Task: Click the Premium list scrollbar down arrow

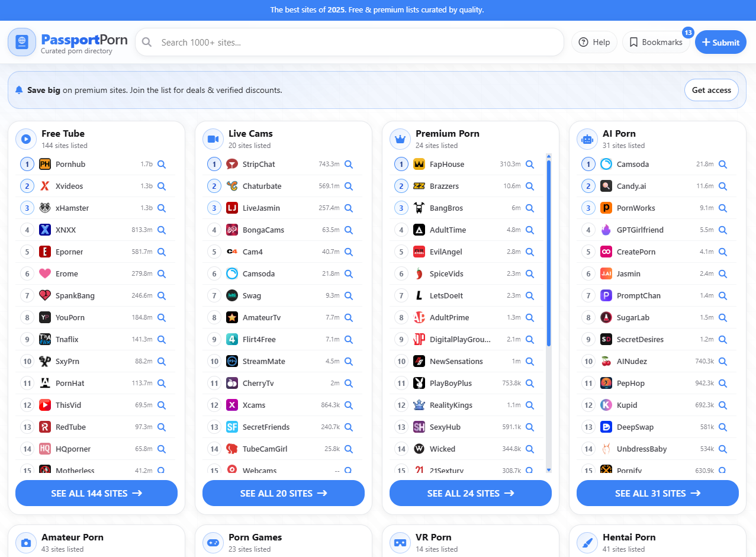Action: (549, 469)
